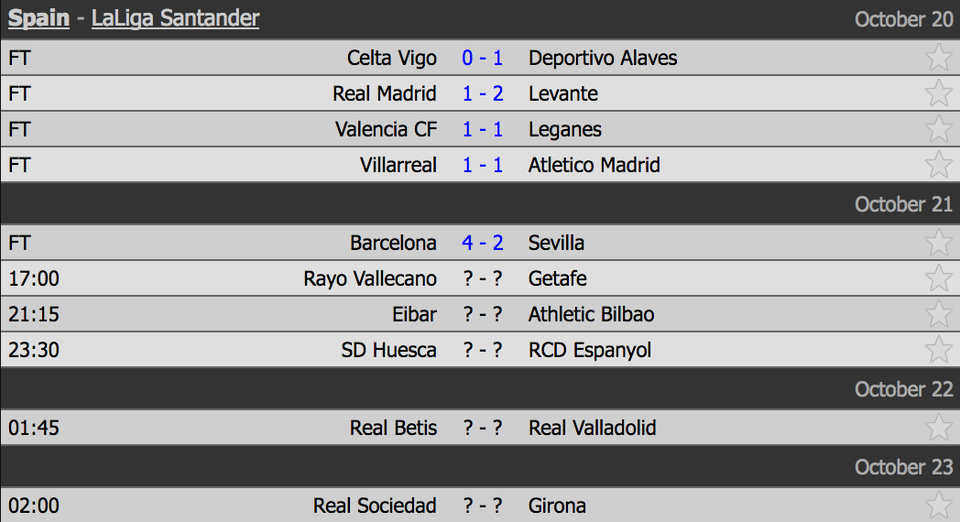Click the Atletico Madrid team name
The height and width of the screenshot is (522, 960).
(x=594, y=165)
